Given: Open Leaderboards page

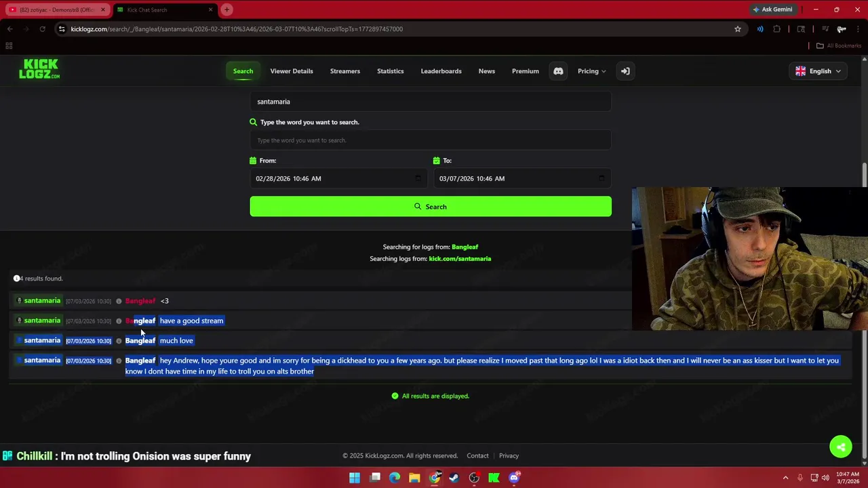Looking at the screenshot, I should click(441, 71).
